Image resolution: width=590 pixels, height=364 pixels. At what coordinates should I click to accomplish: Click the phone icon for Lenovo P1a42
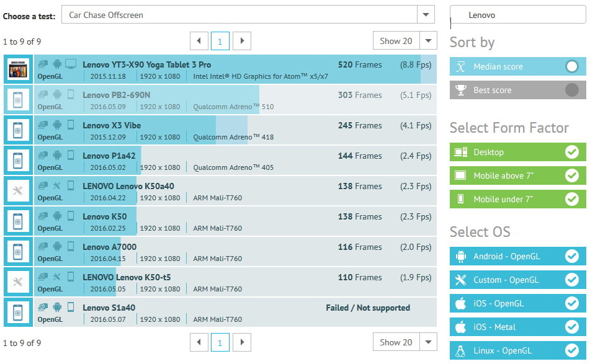18,161
